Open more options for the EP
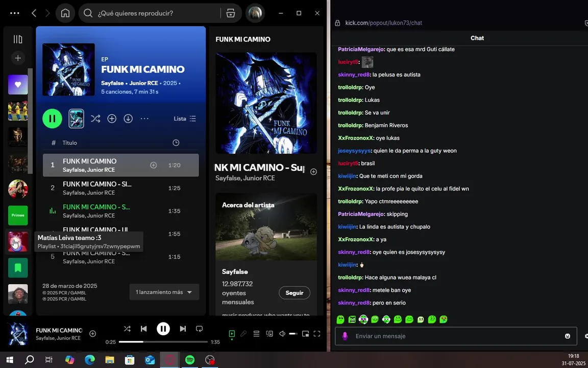 click(x=145, y=119)
